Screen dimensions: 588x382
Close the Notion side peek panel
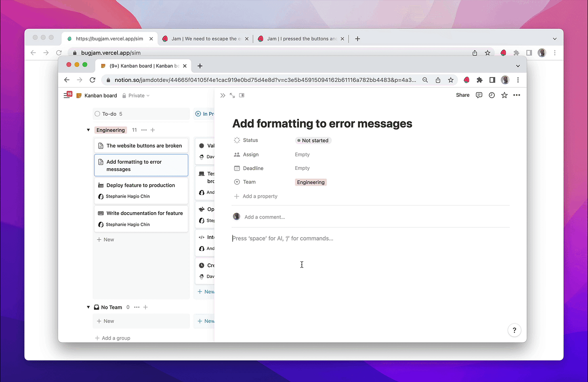[x=223, y=96]
